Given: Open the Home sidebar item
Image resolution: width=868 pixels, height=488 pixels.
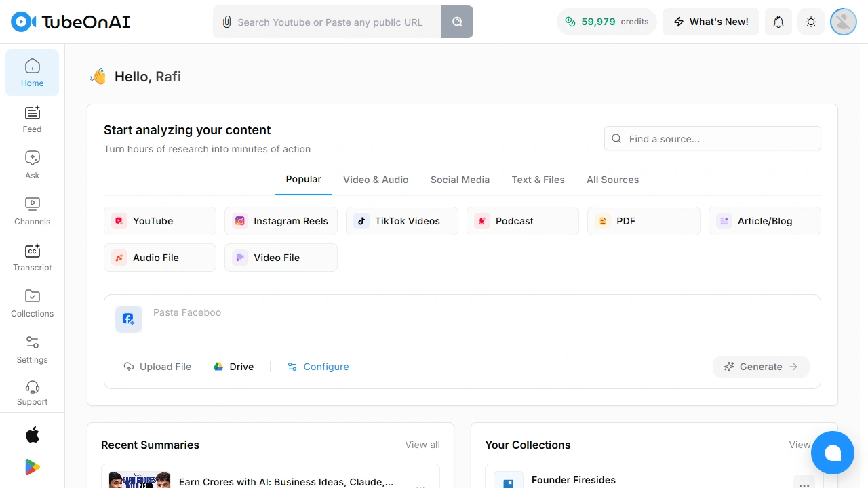Looking at the screenshot, I should click(32, 73).
